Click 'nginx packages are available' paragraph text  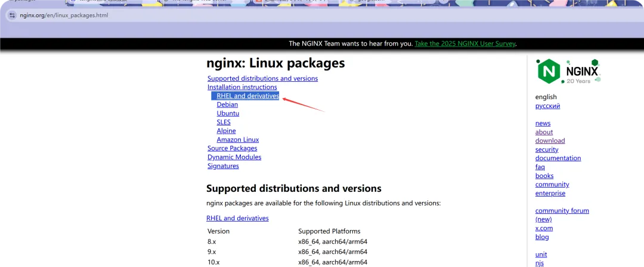point(323,203)
